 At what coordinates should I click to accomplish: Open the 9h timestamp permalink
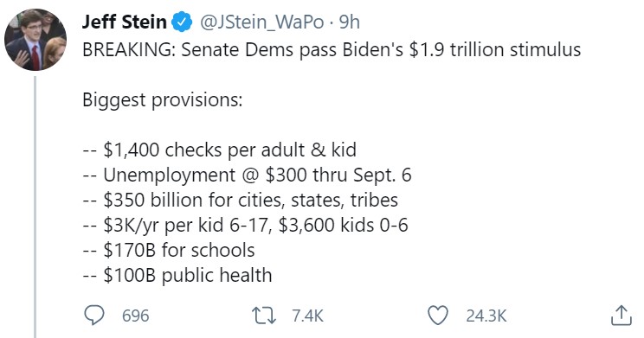coord(350,22)
